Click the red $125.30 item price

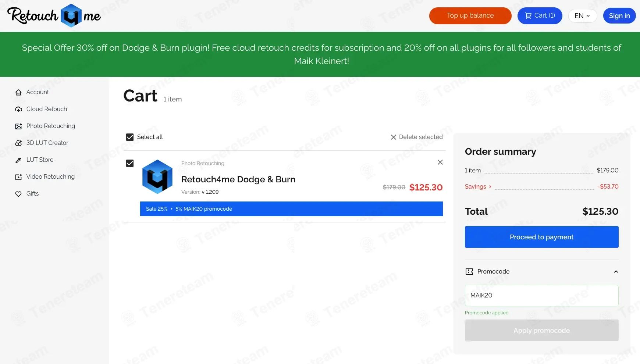click(426, 187)
